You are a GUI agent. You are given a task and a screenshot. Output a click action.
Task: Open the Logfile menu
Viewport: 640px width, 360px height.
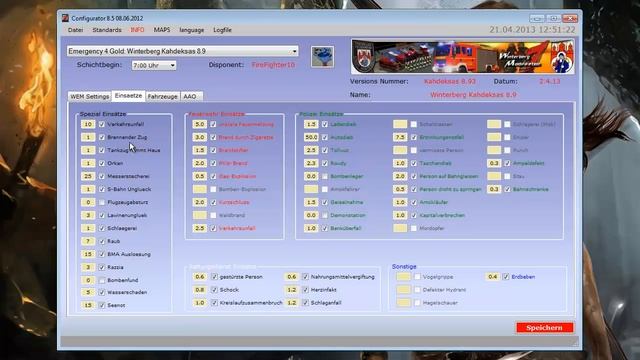(x=222, y=30)
